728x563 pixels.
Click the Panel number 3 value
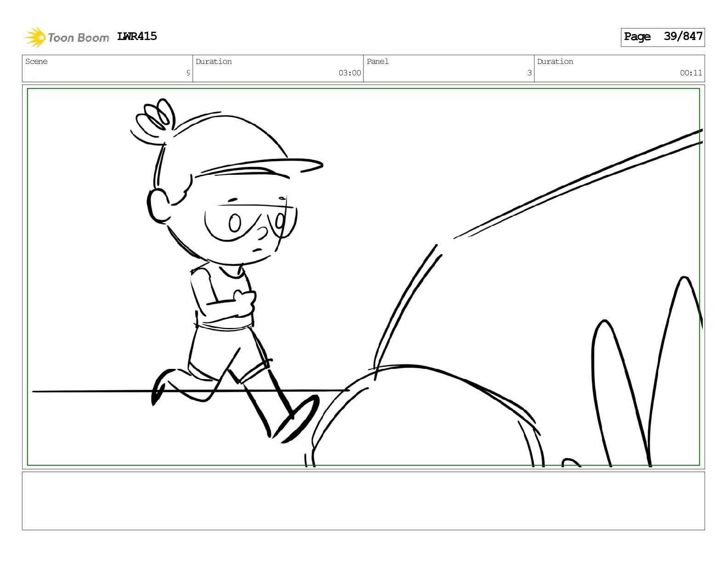coord(529,73)
